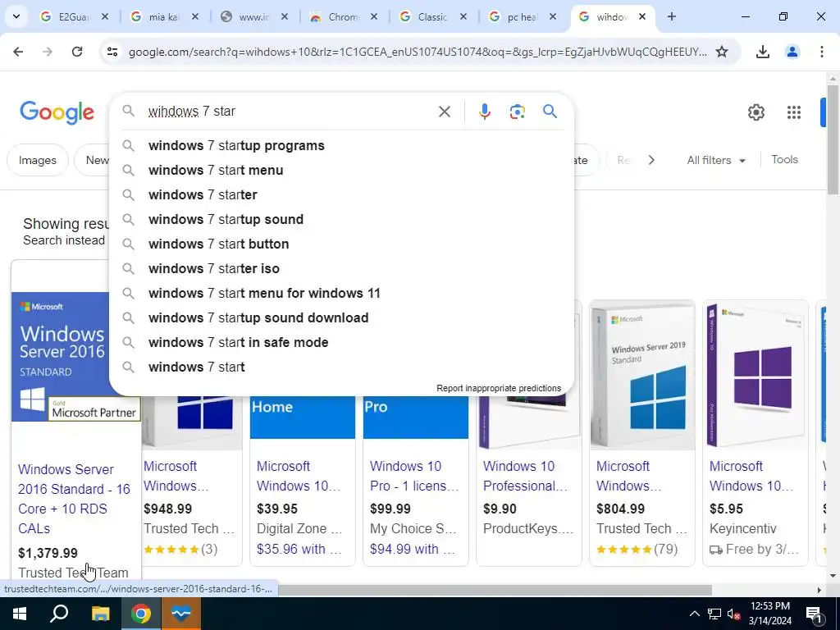Open taskbar clock showing 12:53 PM
This screenshot has width=840, height=630.
(769, 614)
